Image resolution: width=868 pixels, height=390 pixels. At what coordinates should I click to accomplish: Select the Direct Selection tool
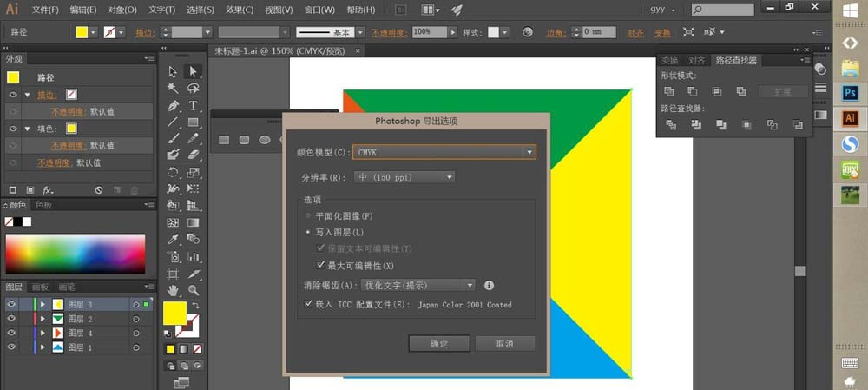194,71
